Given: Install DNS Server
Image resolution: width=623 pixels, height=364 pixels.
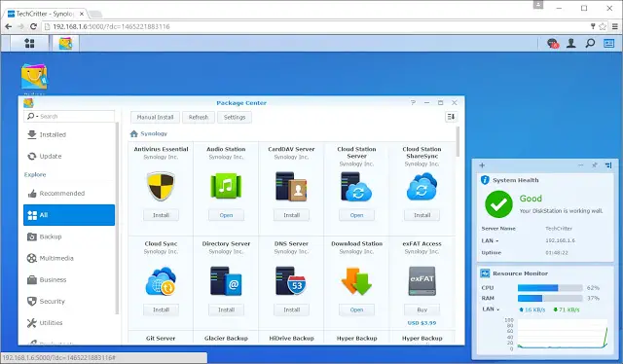Looking at the screenshot, I should point(291,309).
